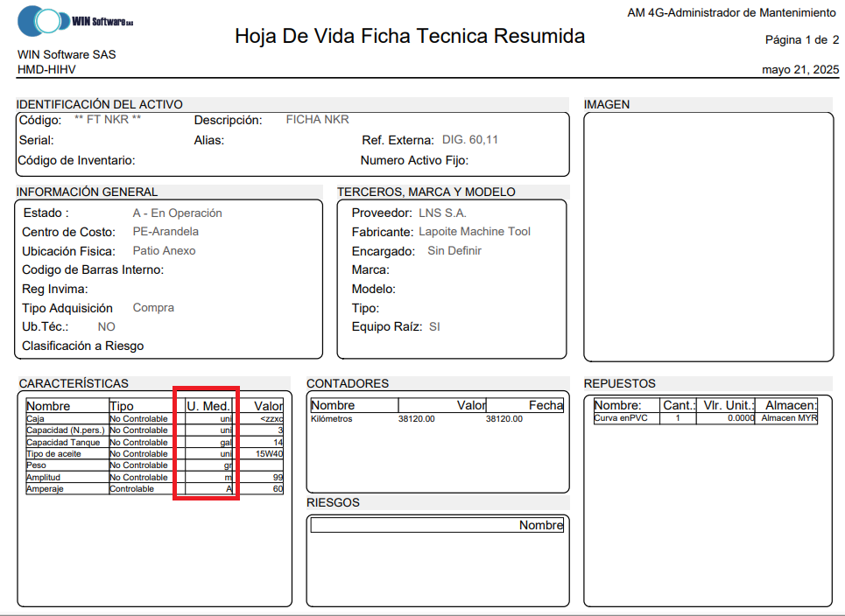Click the 'Capacidad Tanque' row name
845x616 pixels.
point(63,442)
